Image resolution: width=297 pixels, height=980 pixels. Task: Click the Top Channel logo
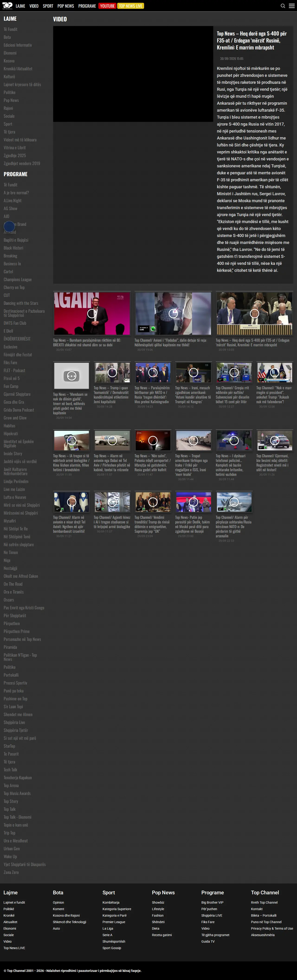tap(7, 6)
